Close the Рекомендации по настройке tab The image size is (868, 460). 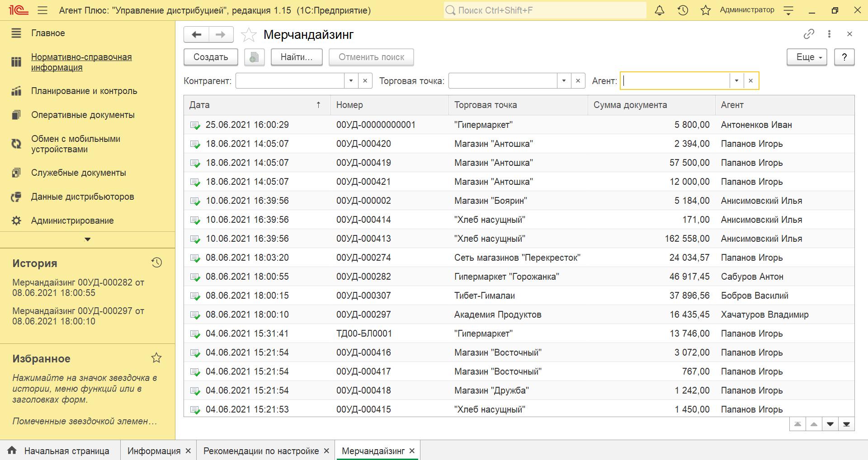(x=326, y=451)
